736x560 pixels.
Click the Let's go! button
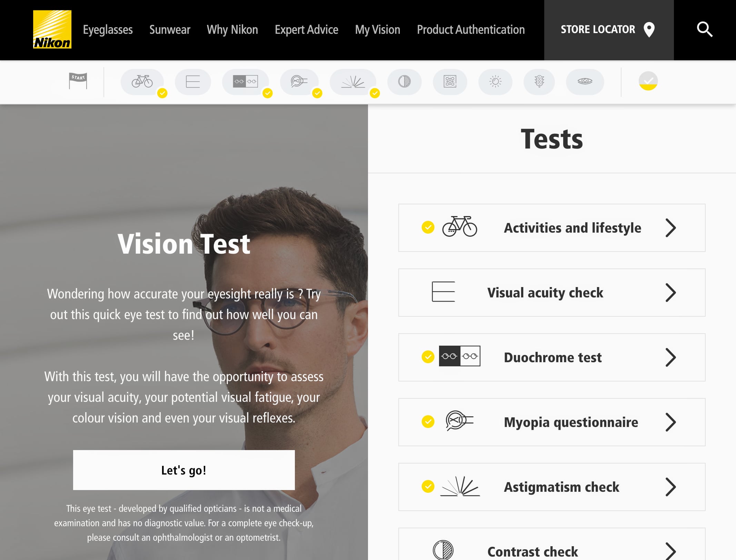183,470
